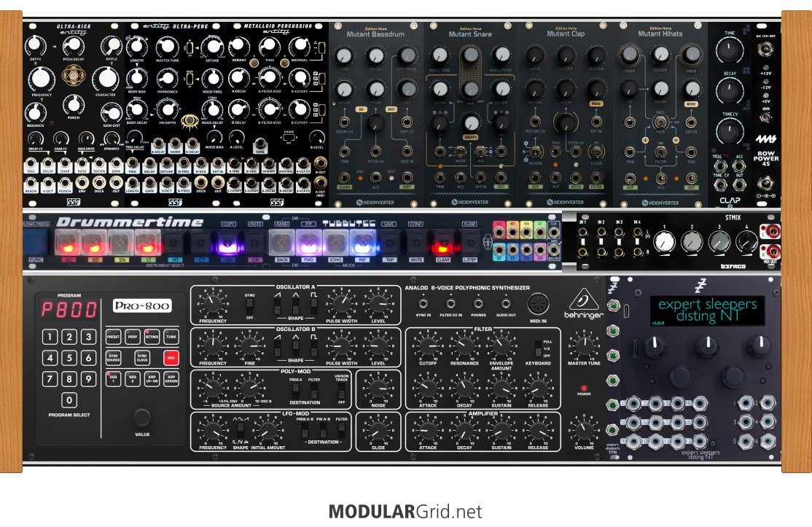Viewport: 812px width, 527px height.
Task: Click the FILTER CV IN jack on Pro-800
Action: tap(451, 304)
